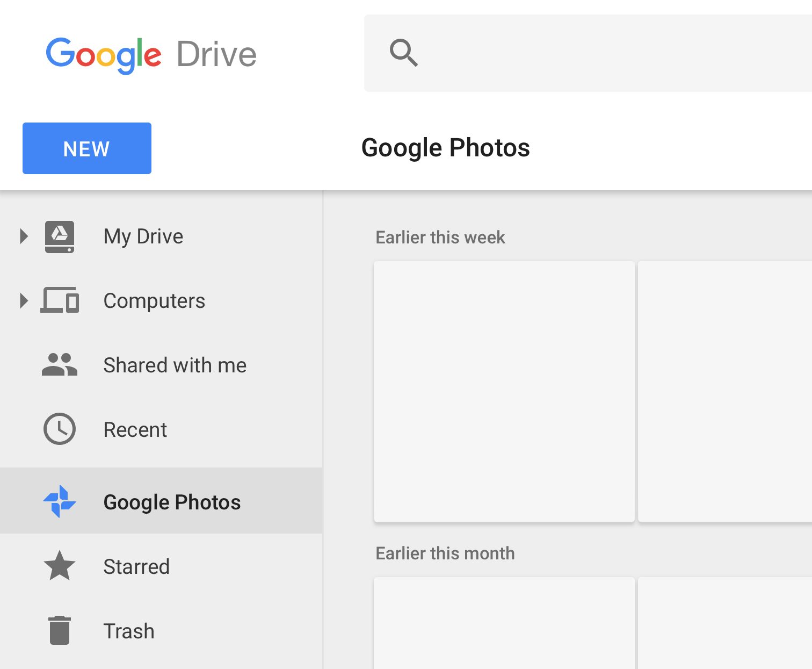Viewport: 812px width, 669px height.
Task: Go to the Recent files view
Action: coord(135,430)
